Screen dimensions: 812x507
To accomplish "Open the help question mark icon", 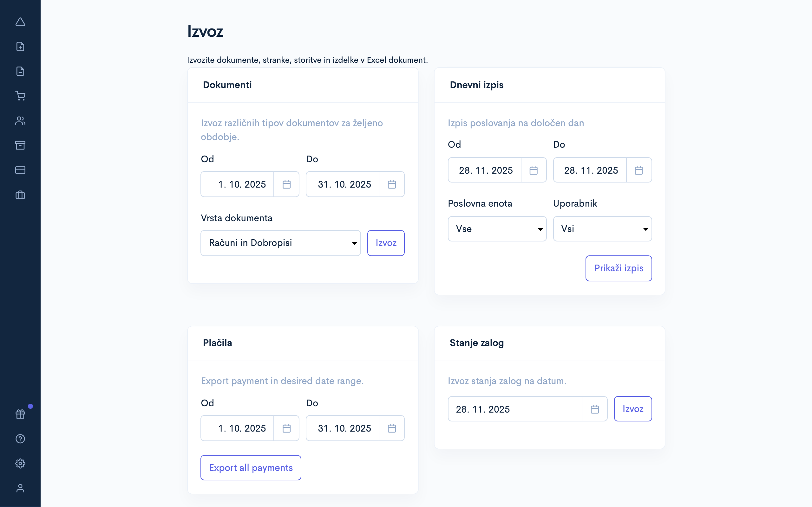I will click(x=20, y=439).
